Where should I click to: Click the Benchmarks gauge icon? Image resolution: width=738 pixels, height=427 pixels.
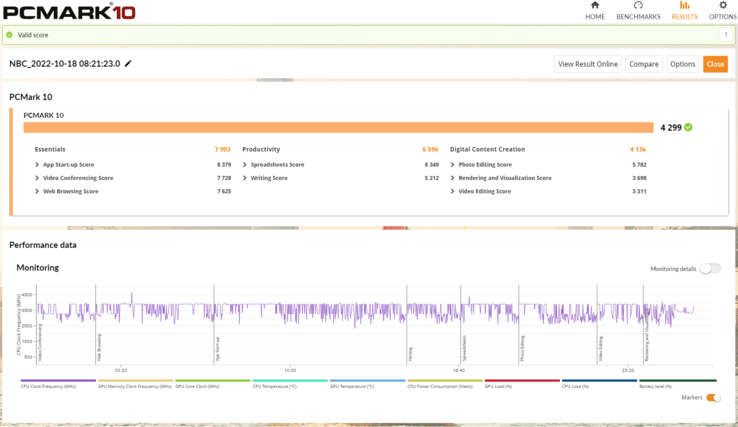(638, 5)
